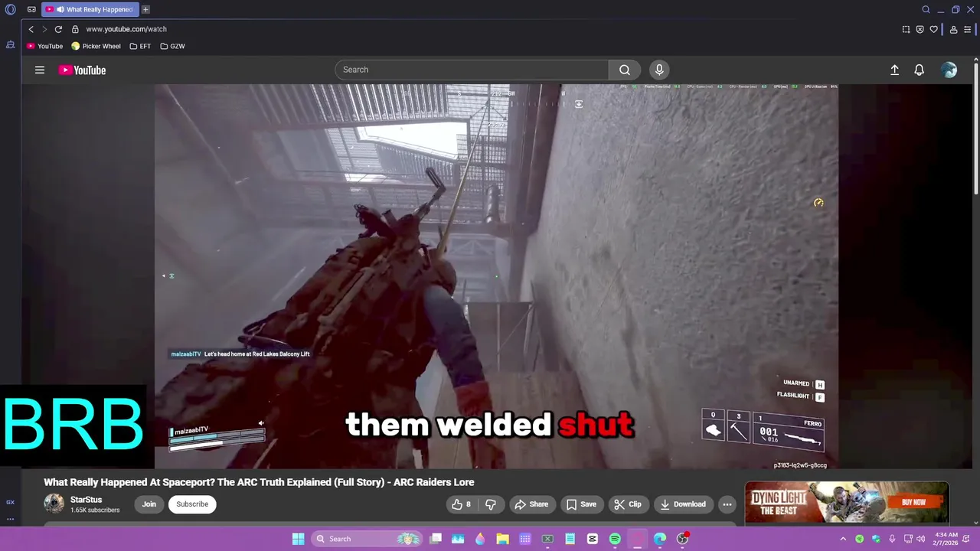
Task: Open Task View on taskbar
Action: pos(436,539)
